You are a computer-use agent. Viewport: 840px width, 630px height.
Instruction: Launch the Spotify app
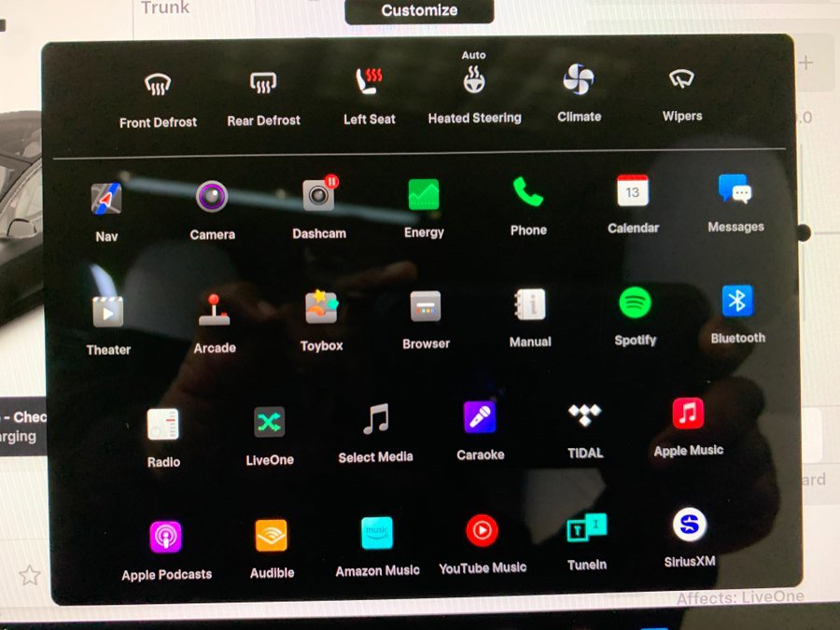[635, 302]
